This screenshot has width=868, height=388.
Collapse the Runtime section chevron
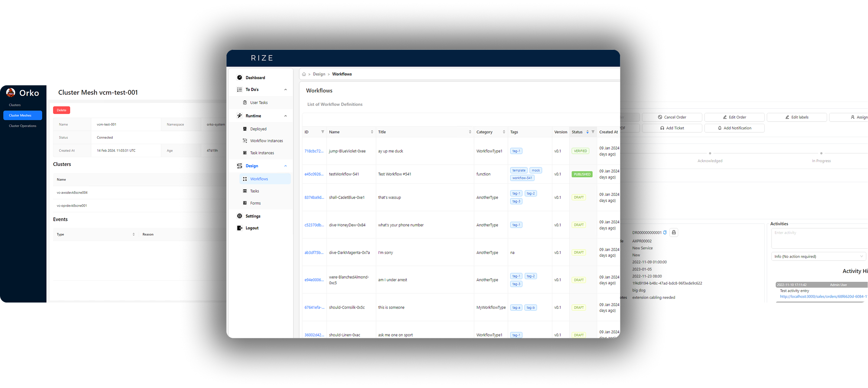(285, 116)
